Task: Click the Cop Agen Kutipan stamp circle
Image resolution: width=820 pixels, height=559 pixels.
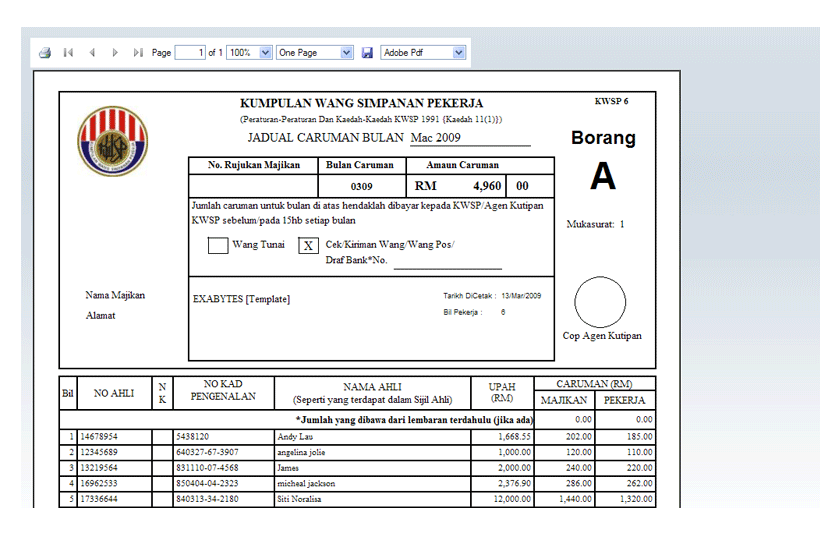Action: [x=600, y=302]
